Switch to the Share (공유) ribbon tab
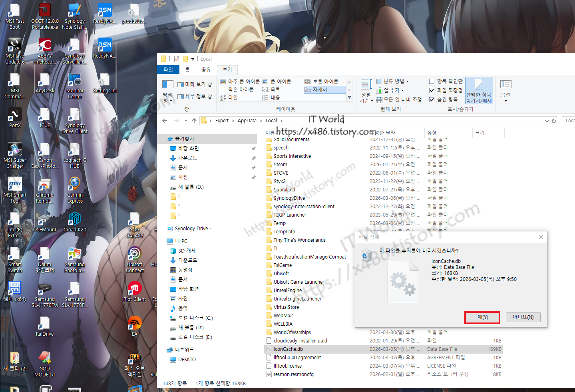This screenshot has width=575, height=392. click(x=206, y=70)
